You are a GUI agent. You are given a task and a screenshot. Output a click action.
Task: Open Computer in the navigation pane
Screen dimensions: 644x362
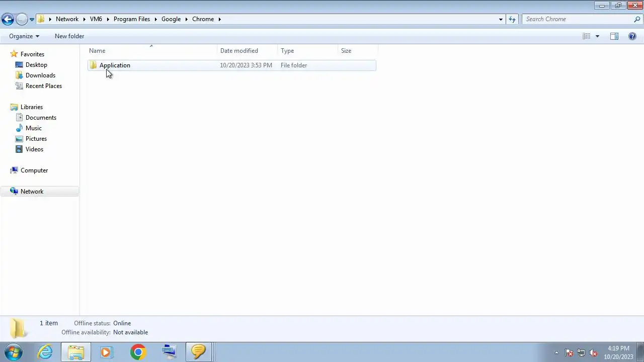click(34, 170)
